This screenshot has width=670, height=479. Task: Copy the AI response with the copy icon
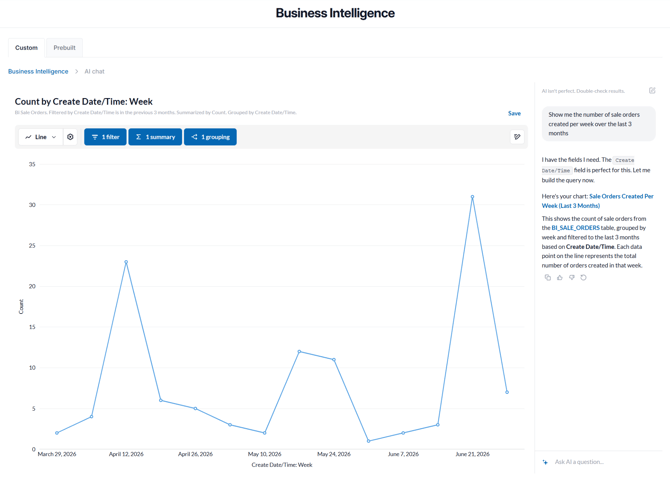tap(548, 277)
